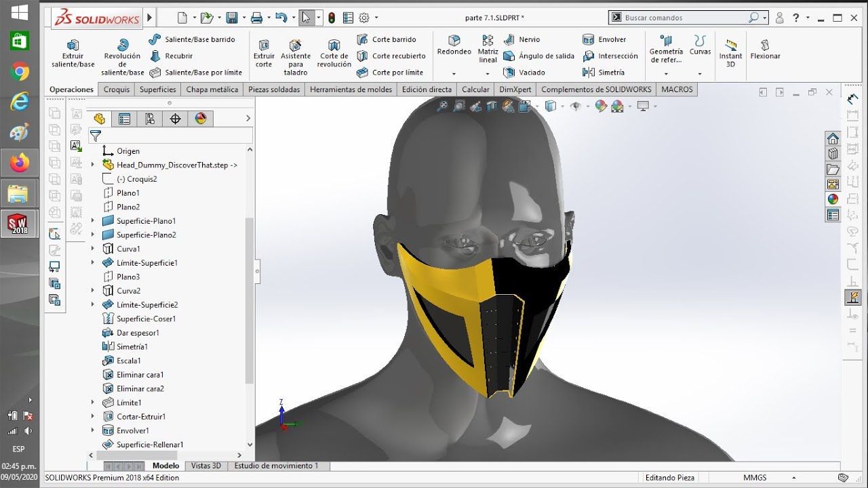Select the Ángulo de salida tool
The width and height of the screenshot is (868, 488).
tap(538, 56)
